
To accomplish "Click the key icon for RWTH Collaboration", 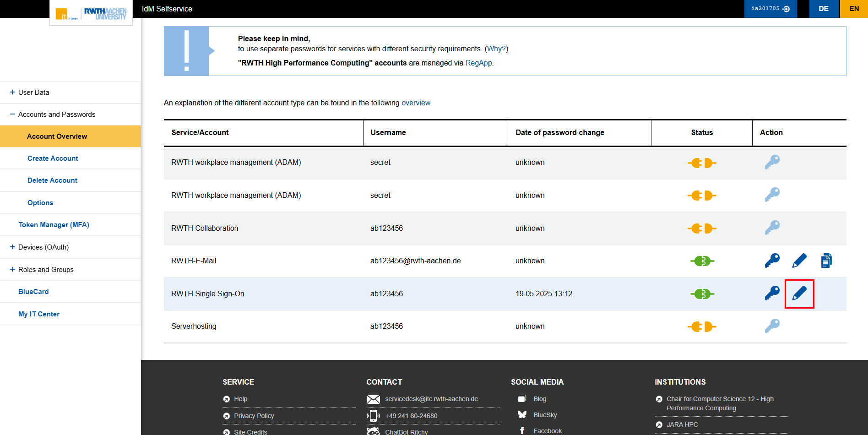I will (772, 228).
